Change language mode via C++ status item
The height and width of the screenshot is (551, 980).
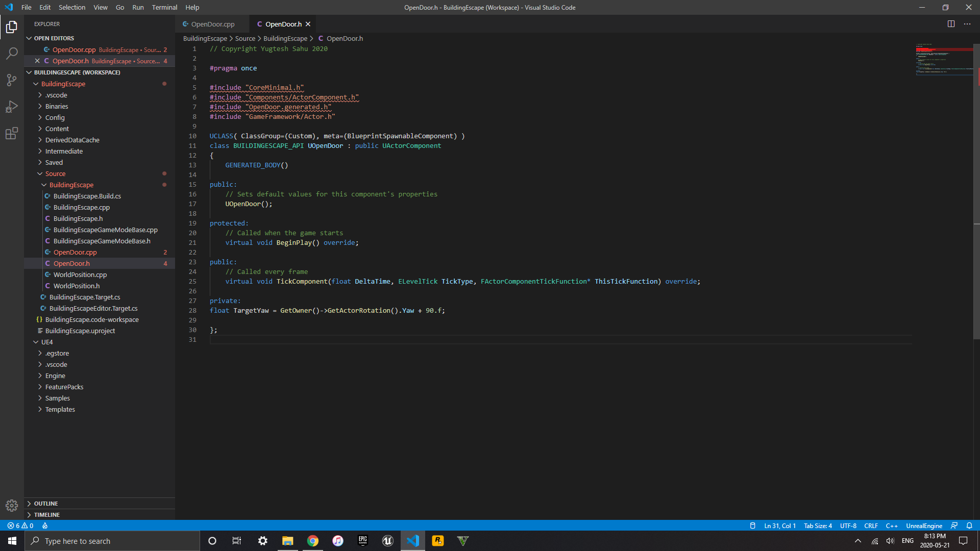[893, 525]
